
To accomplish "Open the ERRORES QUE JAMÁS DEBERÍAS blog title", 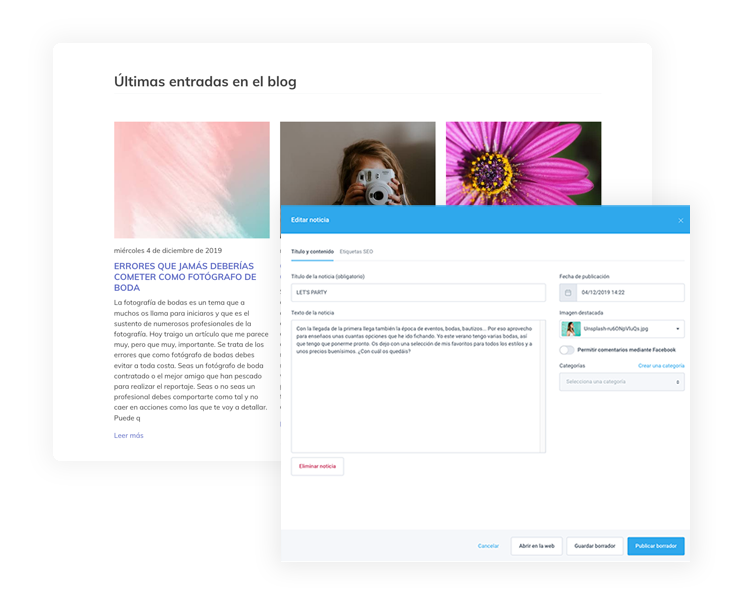I will pyautogui.click(x=185, y=276).
